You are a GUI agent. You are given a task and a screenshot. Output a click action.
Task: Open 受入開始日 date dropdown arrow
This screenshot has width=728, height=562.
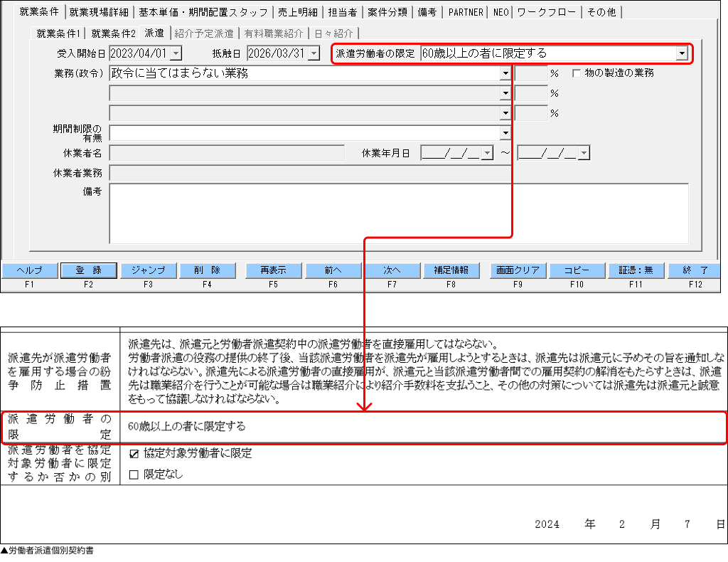[176, 53]
